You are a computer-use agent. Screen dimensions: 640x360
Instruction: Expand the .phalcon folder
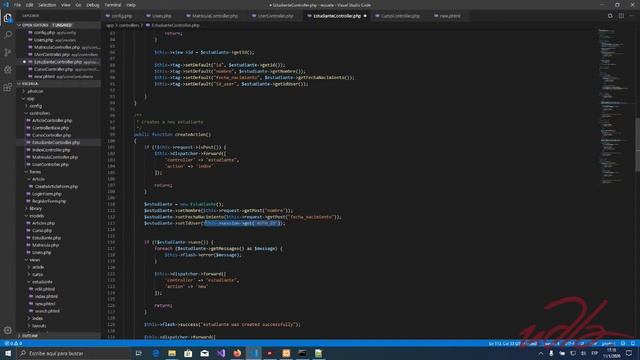[35, 91]
